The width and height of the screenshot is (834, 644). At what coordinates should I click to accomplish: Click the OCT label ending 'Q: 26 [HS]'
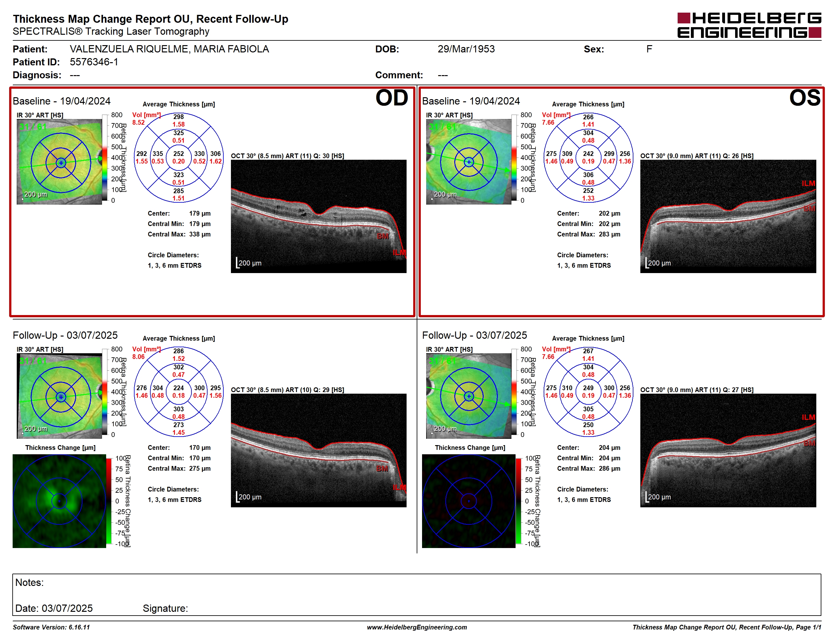(x=697, y=156)
